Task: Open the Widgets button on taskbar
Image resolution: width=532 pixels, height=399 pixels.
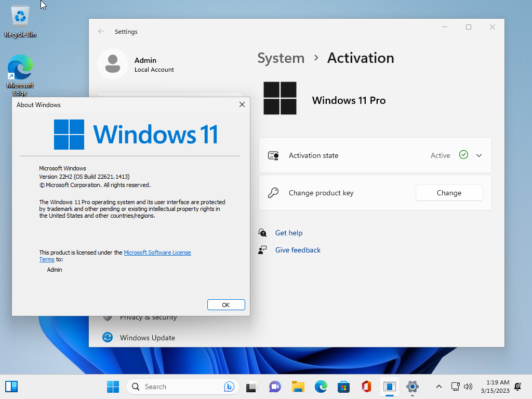Action: tap(11, 387)
